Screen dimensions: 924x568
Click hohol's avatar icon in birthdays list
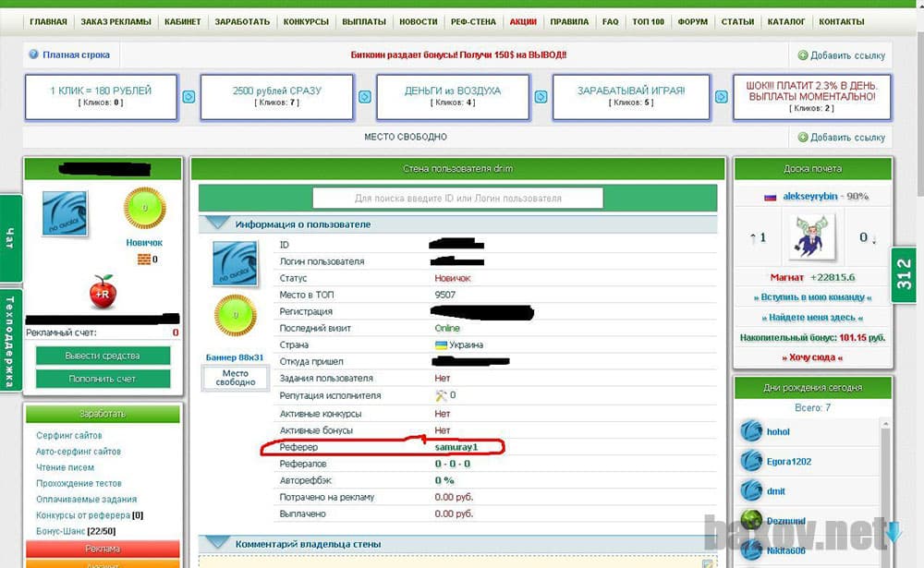pyautogui.click(x=751, y=431)
